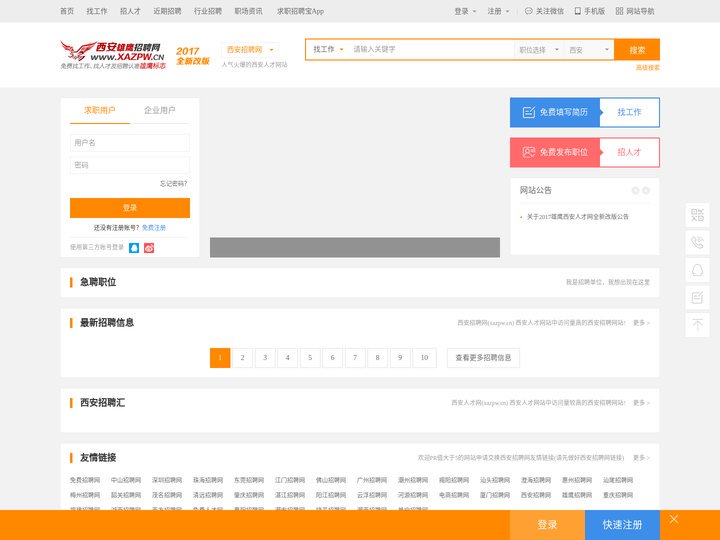Screen dimensions: 720x540
Task: Show the next site announcement
Action: [646, 190]
